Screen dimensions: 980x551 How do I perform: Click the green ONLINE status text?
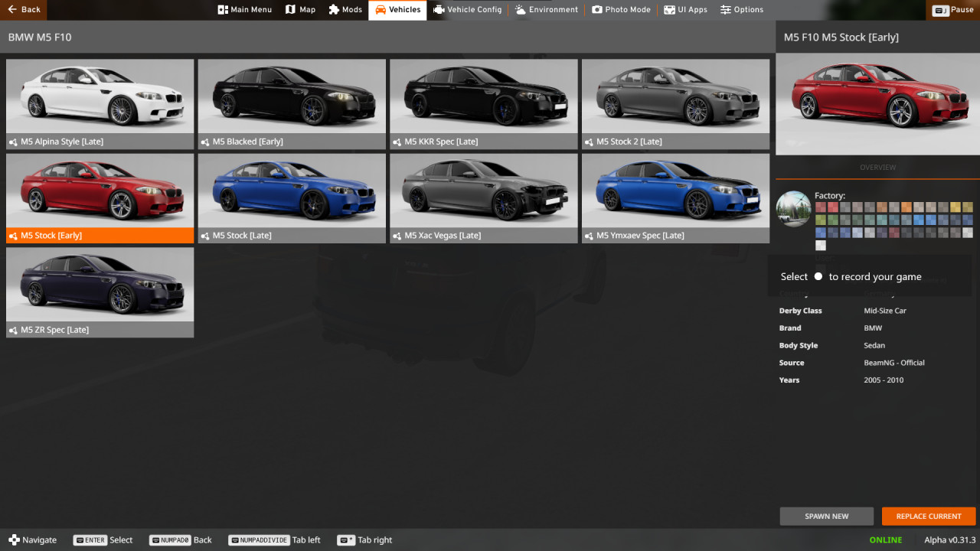886,540
